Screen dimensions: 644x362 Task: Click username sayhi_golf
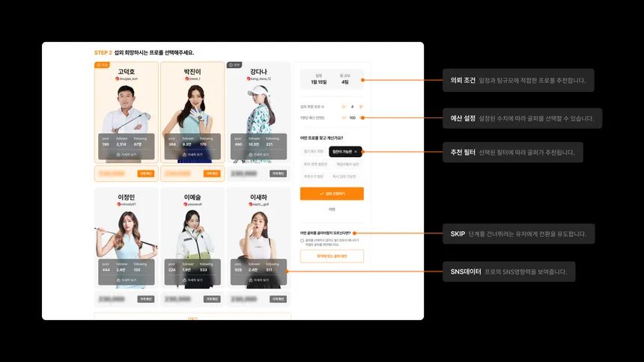261,204
